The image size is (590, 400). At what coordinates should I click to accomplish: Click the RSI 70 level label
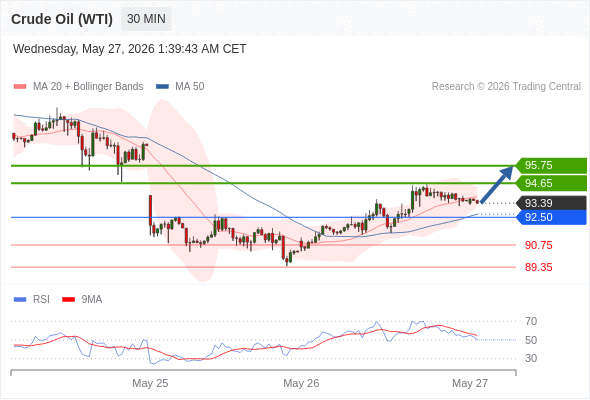pyautogui.click(x=531, y=321)
